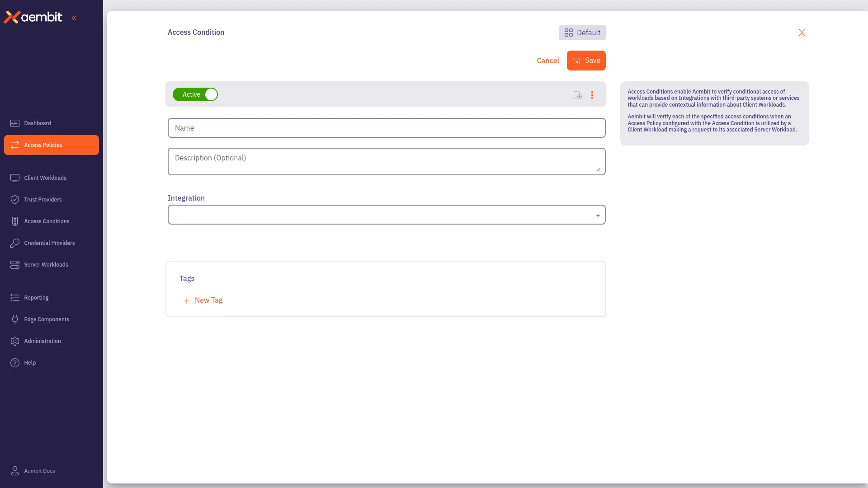Save the access condition

click(586, 61)
